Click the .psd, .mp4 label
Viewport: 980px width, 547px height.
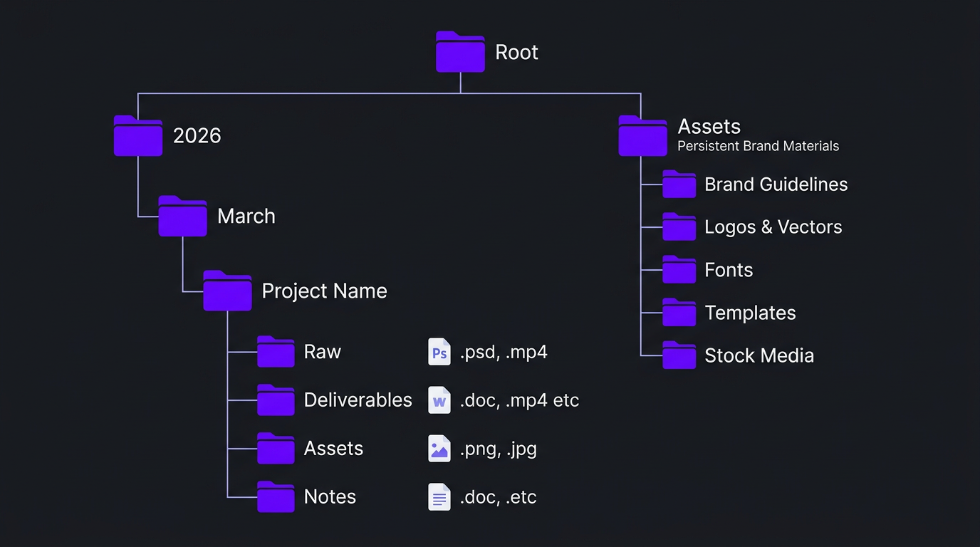click(x=505, y=351)
